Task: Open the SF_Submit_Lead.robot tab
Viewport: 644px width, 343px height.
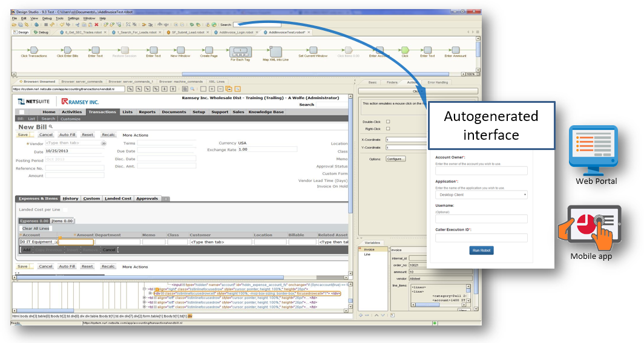Action: pyautogui.click(x=187, y=32)
